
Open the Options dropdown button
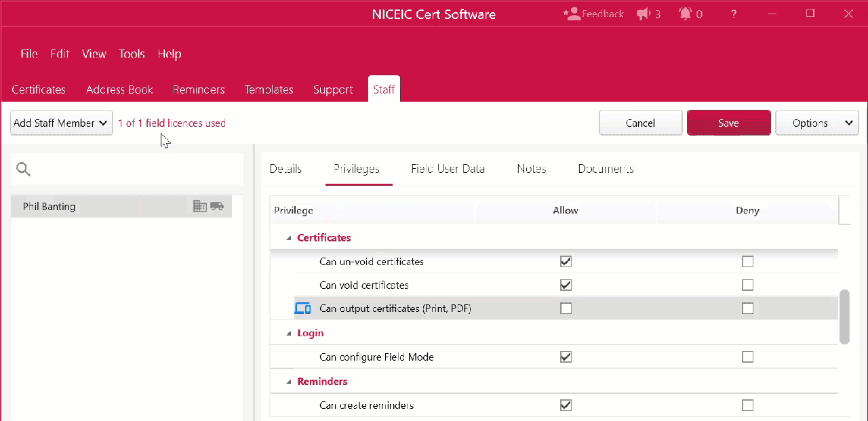point(817,123)
